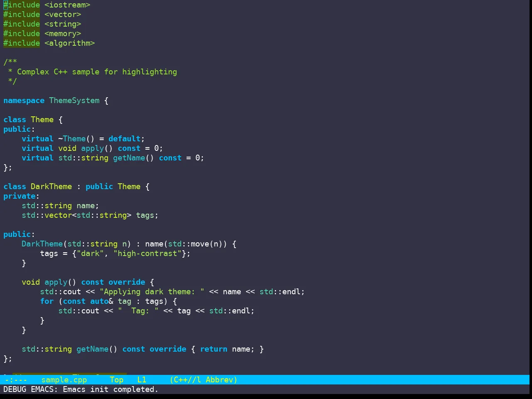Click "virtual void apply() const = 0;" line
The height and width of the screenshot is (399, 532).
(92, 148)
